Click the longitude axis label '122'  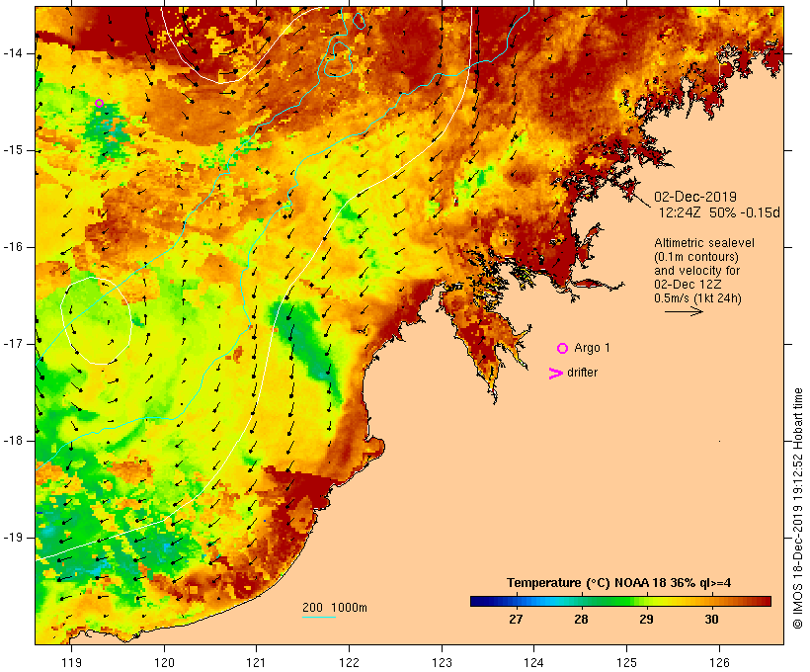click(350, 663)
